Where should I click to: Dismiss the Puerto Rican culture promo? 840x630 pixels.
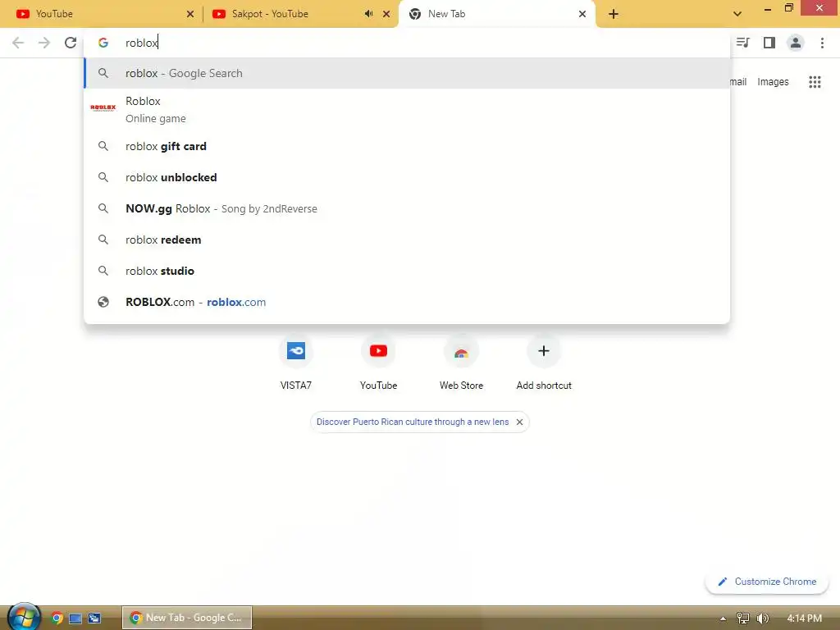(519, 422)
